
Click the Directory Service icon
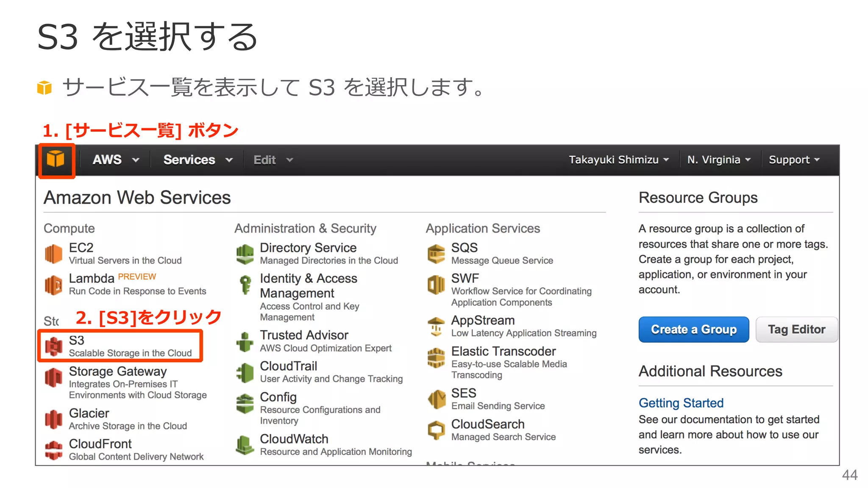(x=245, y=254)
